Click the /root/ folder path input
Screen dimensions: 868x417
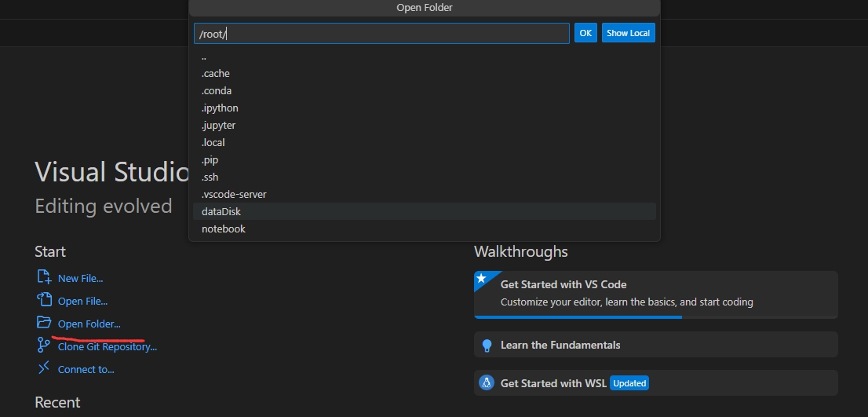[x=381, y=34]
